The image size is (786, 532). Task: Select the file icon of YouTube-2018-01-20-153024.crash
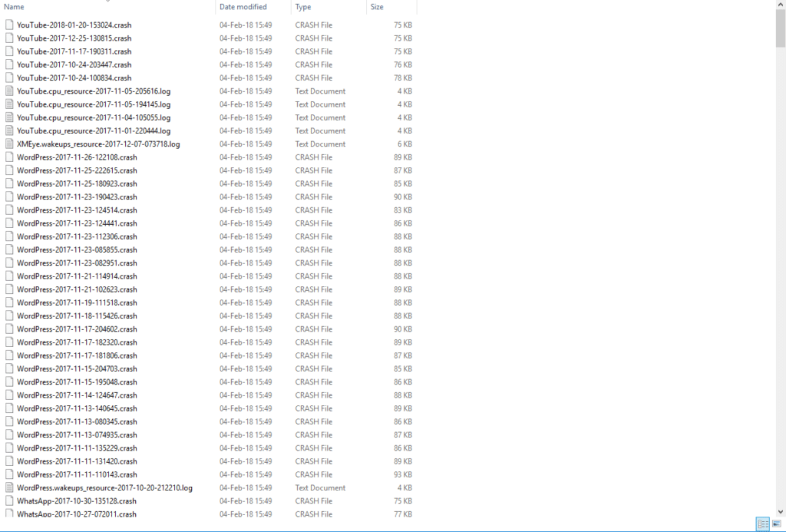9,25
